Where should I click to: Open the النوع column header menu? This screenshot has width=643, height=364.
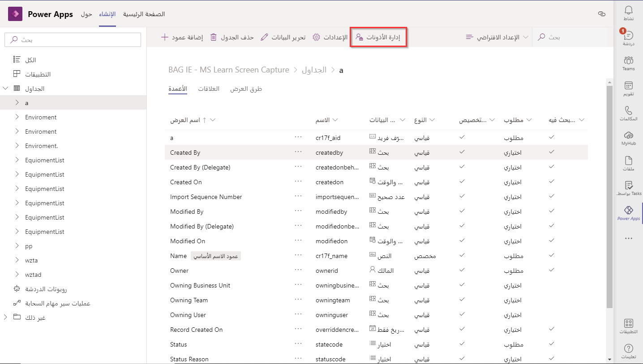point(433,120)
